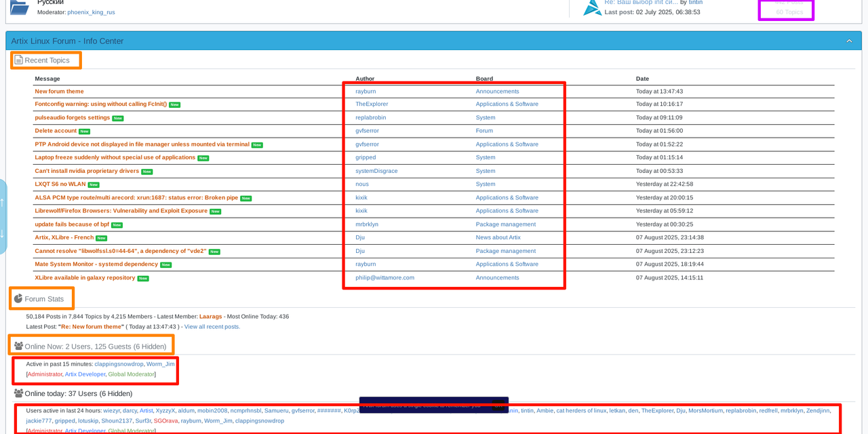This screenshot has height=434, width=868.
Task: View author systemDisgrace profile
Action: pyautogui.click(x=376, y=171)
